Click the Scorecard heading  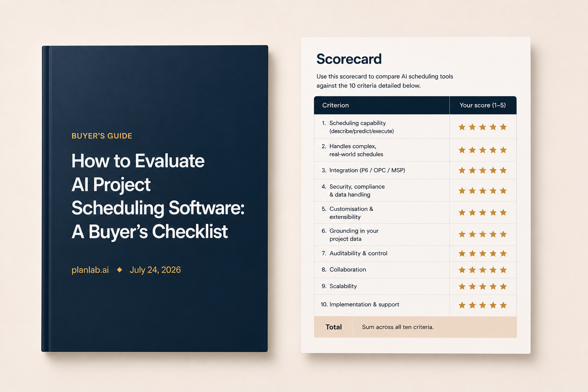pos(349,59)
